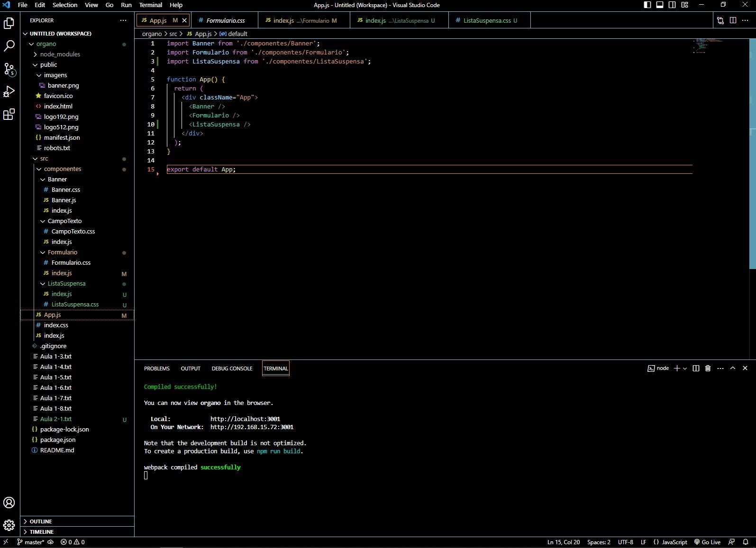
Task: Split the editor to the right
Action: [x=733, y=20]
